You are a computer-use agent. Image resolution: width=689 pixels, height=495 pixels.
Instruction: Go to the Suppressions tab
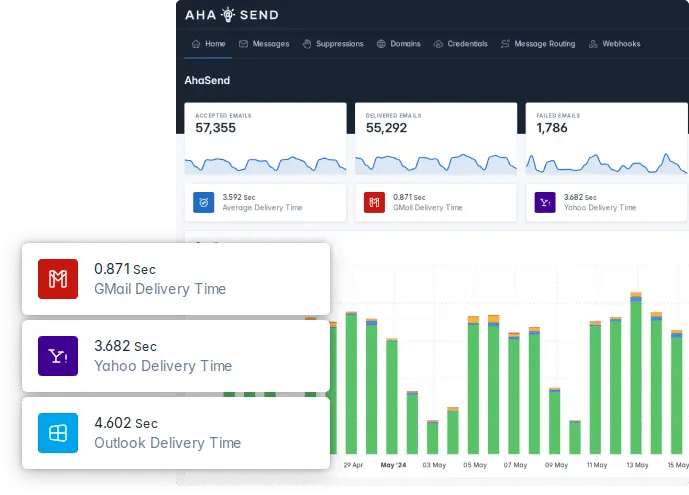333,43
